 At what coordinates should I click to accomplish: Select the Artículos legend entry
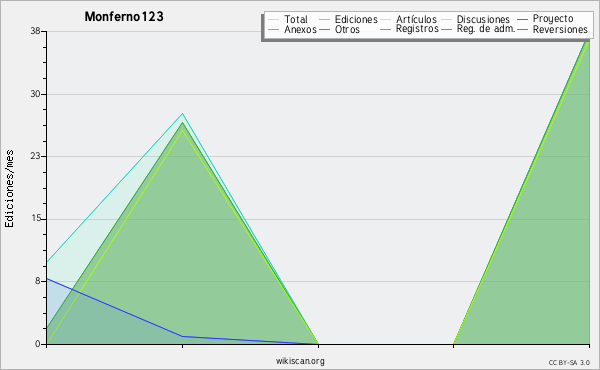(416, 19)
